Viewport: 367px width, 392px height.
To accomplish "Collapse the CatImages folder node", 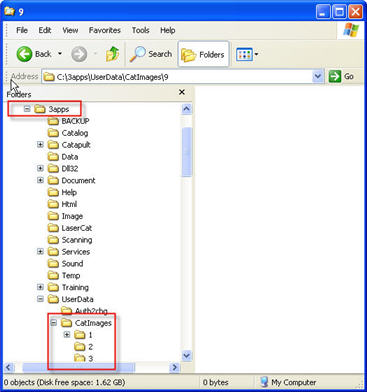I will (x=54, y=323).
